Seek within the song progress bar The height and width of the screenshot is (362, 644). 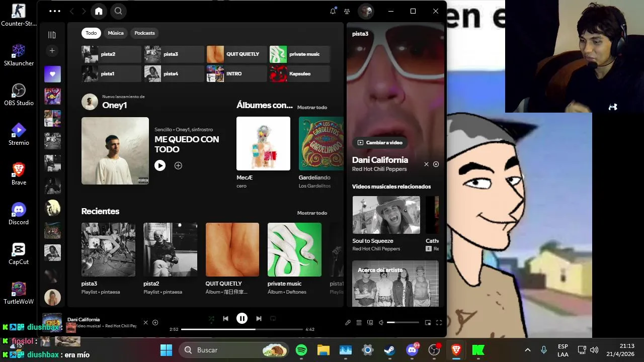tap(242, 329)
